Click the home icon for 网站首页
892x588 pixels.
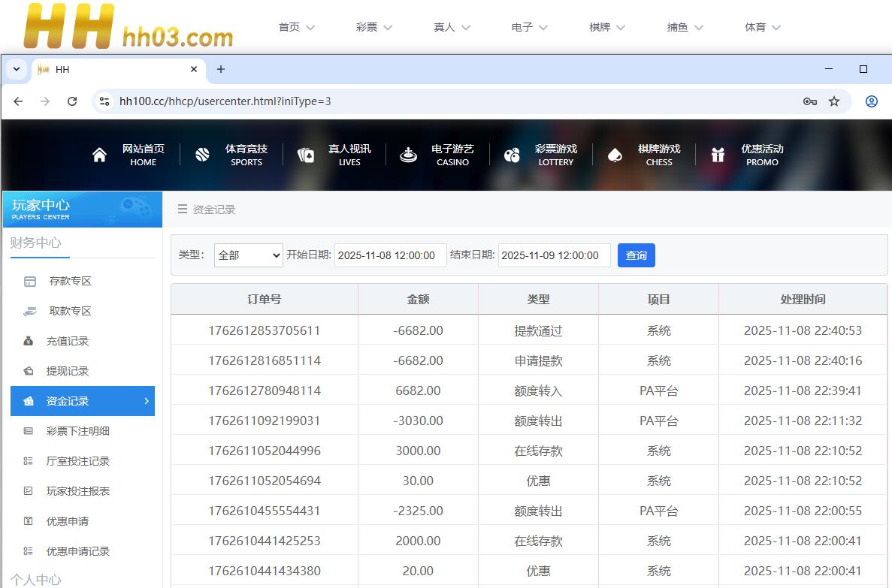pos(99,155)
